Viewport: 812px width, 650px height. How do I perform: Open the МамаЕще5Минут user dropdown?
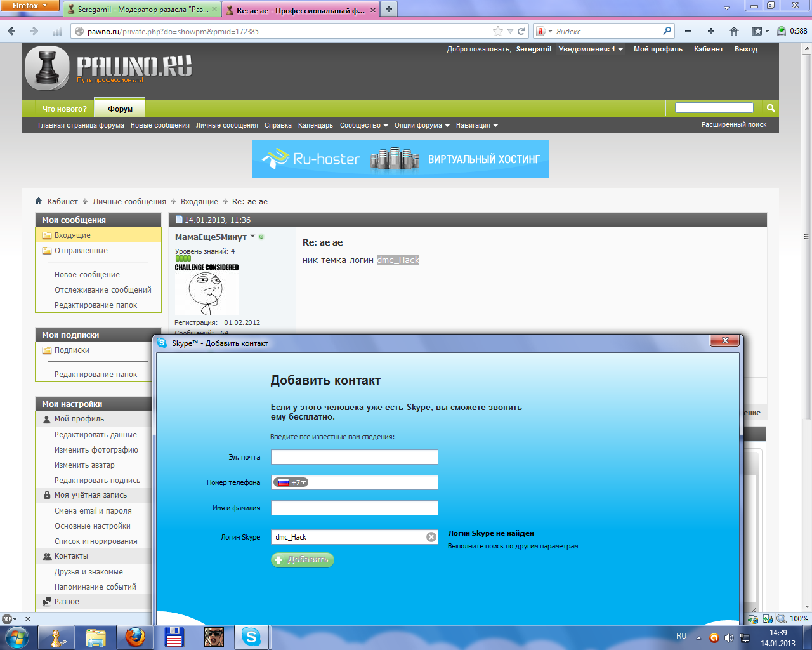coord(252,236)
